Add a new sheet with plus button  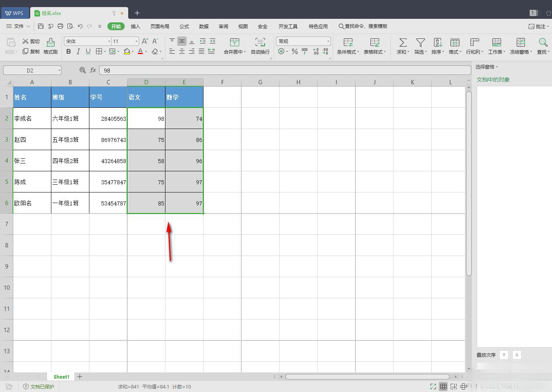(80, 376)
